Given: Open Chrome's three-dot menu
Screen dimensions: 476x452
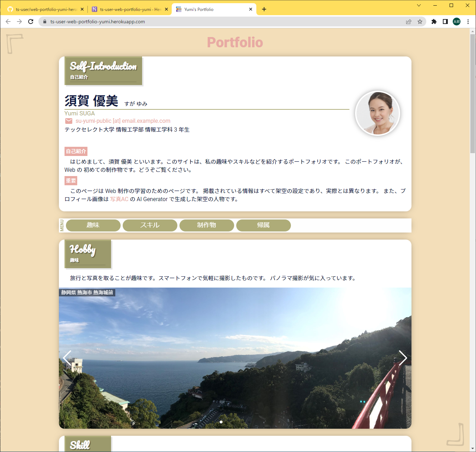Looking at the screenshot, I should (x=468, y=22).
